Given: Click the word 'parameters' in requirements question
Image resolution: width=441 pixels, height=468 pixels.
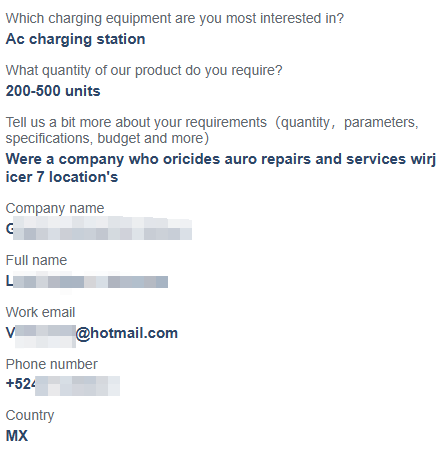Looking at the screenshot, I should [x=380, y=123].
